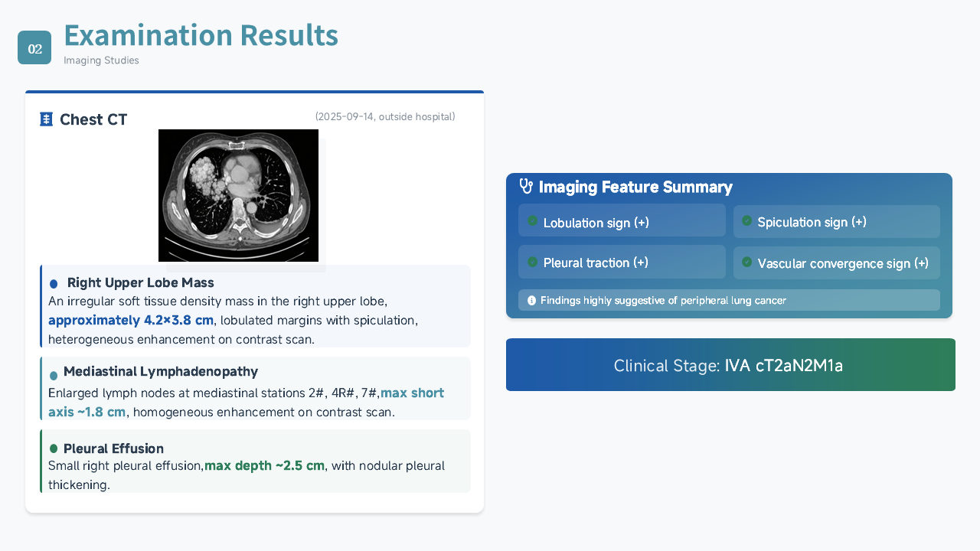The height and width of the screenshot is (551, 980).
Task: Click the checkmark next to Pleural traction
Action: pyautogui.click(x=533, y=262)
